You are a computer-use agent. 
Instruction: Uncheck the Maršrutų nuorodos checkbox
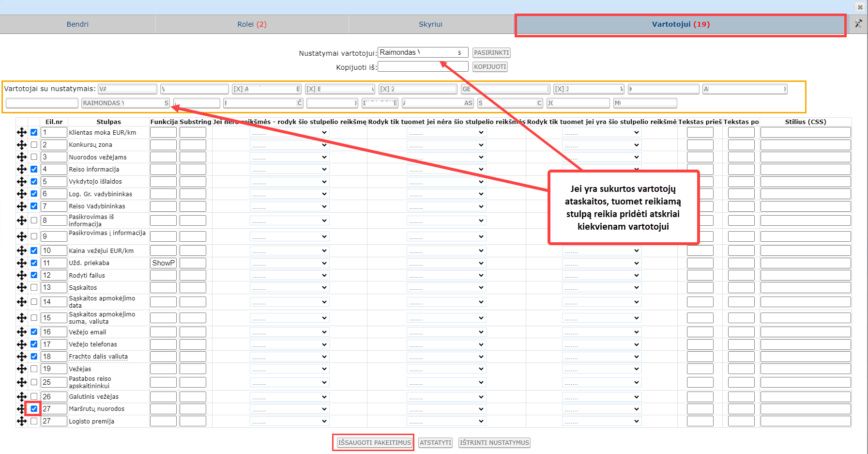click(x=34, y=409)
